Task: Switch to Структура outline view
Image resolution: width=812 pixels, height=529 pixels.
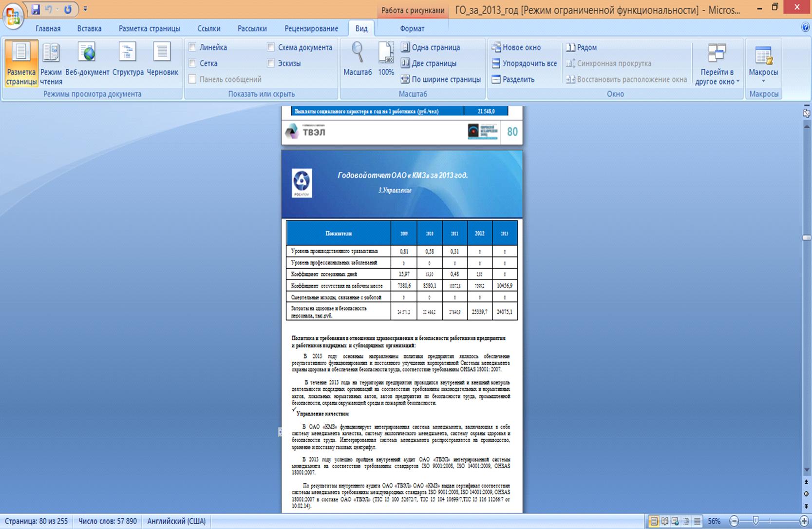Action: pyautogui.click(x=128, y=59)
